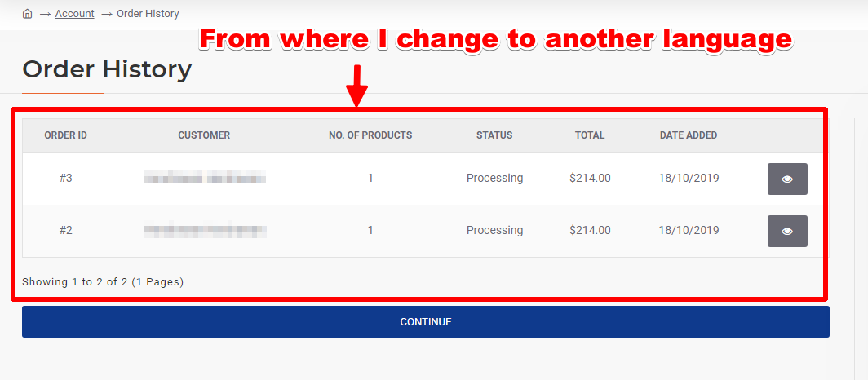Open the Account breadcrumb link
Viewport: 868px width, 380px height.
[x=75, y=14]
